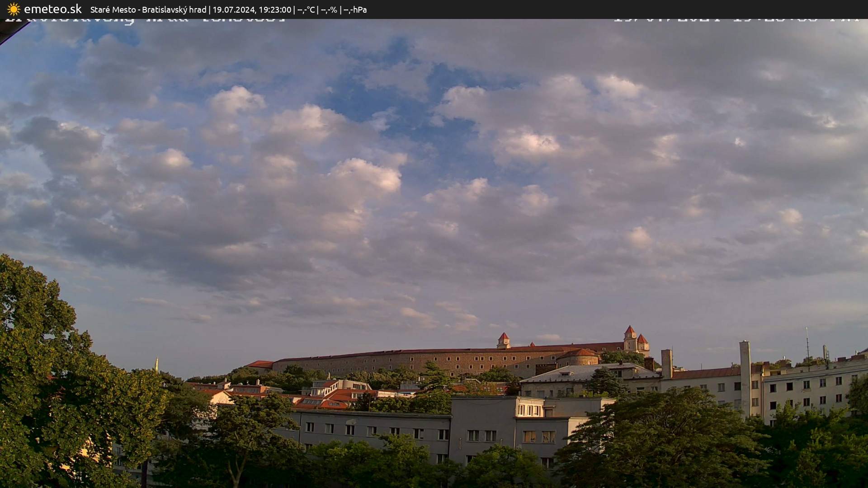Select the Staré Mesto - Bratislavský hrad title
The height and width of the screenshot is (488, 868).
pyautogui.click(x=148, y=9)
